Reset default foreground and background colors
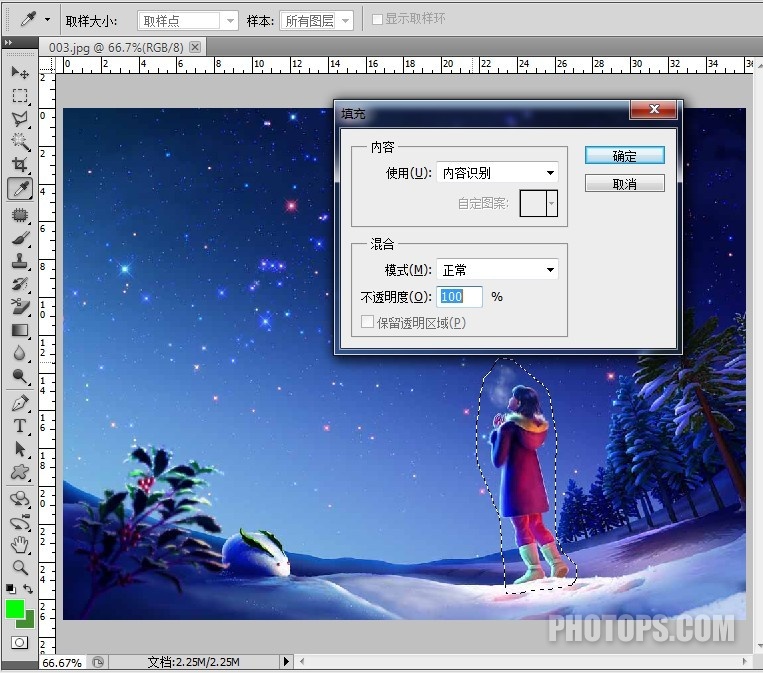763x673 pixels. pos(11,588)
